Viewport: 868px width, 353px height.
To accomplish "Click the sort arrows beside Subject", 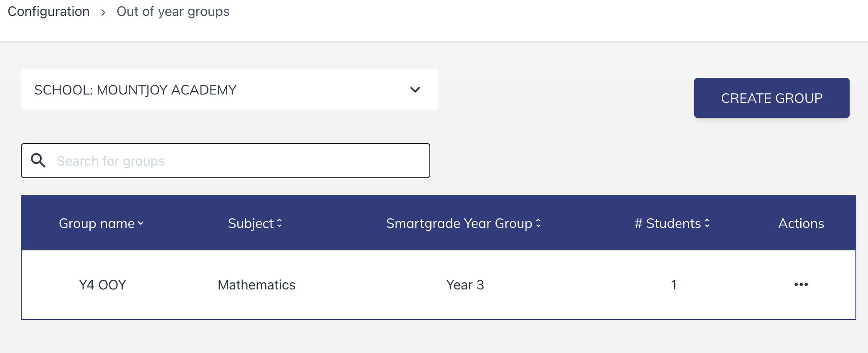I will pos(279,223).
